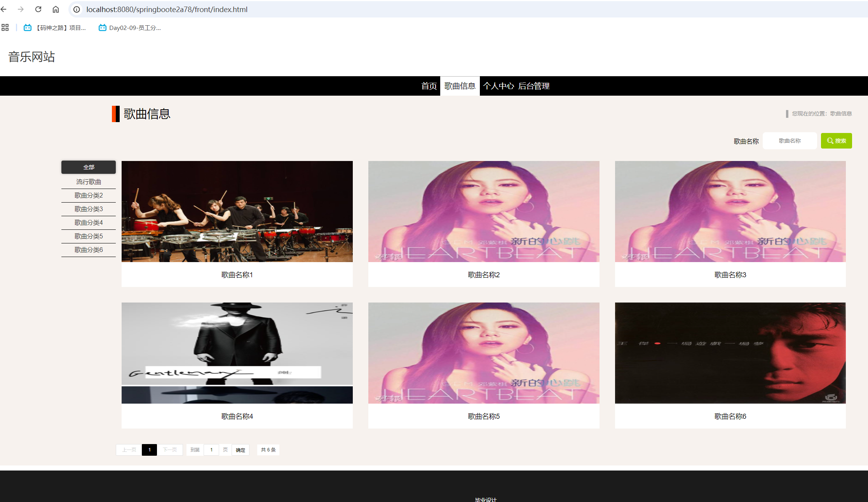Viewport: 868px width, 502px height.
Task: Click the 歌曲名称1 title text
Action: click(x=237, y=275)
